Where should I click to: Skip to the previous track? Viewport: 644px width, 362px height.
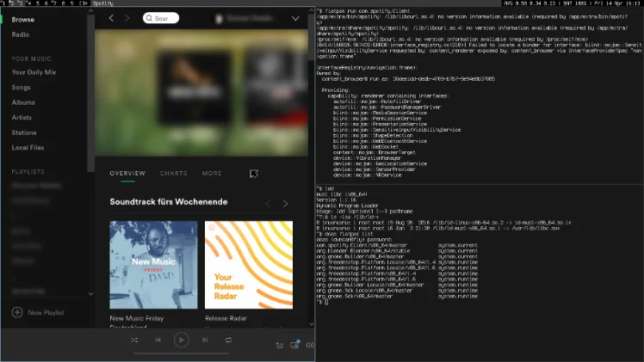158,340
